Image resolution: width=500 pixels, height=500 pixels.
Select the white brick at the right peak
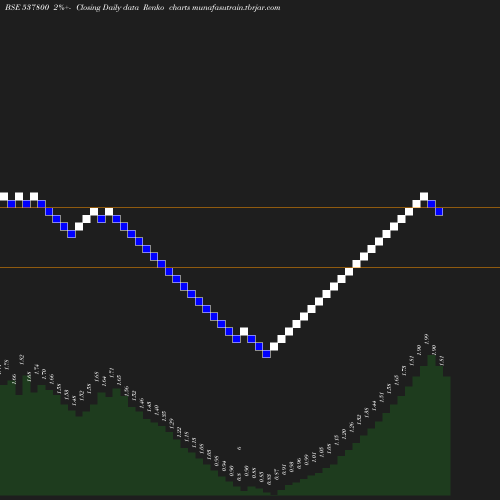click(x=424, y=196)
